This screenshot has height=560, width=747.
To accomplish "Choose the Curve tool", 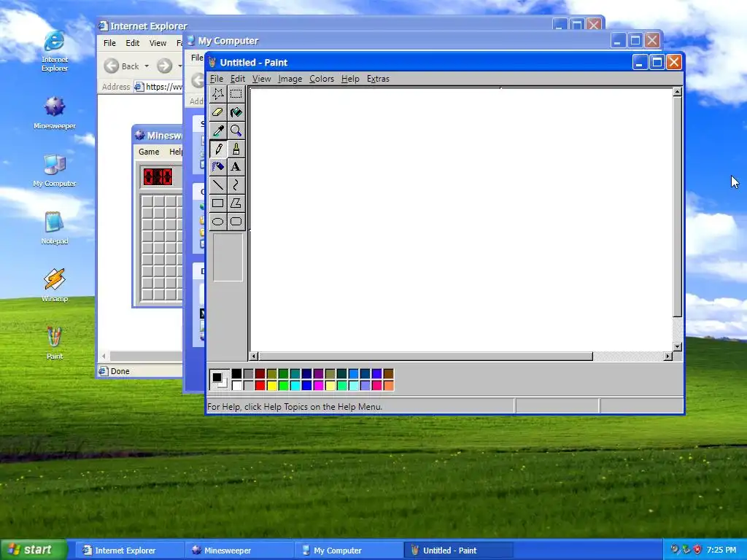I will [236, 184].
